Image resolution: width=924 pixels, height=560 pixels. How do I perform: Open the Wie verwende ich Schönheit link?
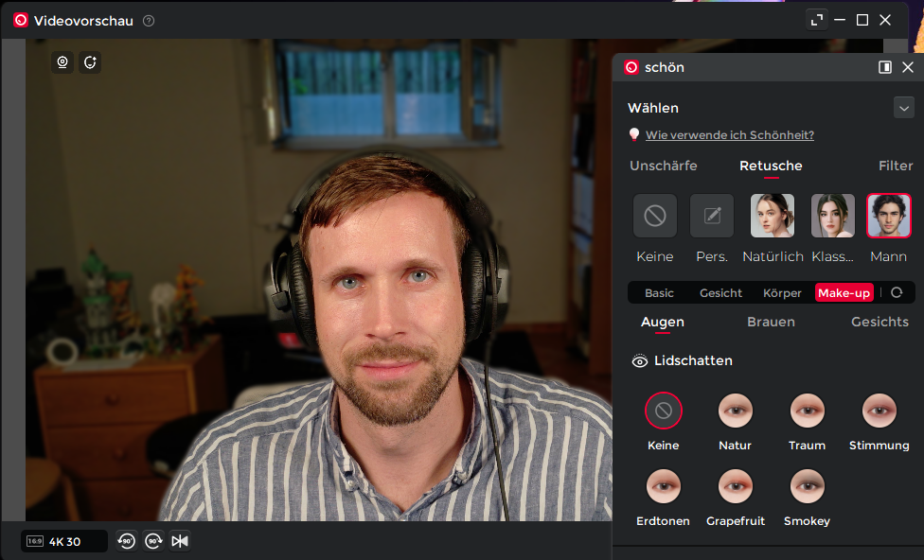(x=728, y=134)
